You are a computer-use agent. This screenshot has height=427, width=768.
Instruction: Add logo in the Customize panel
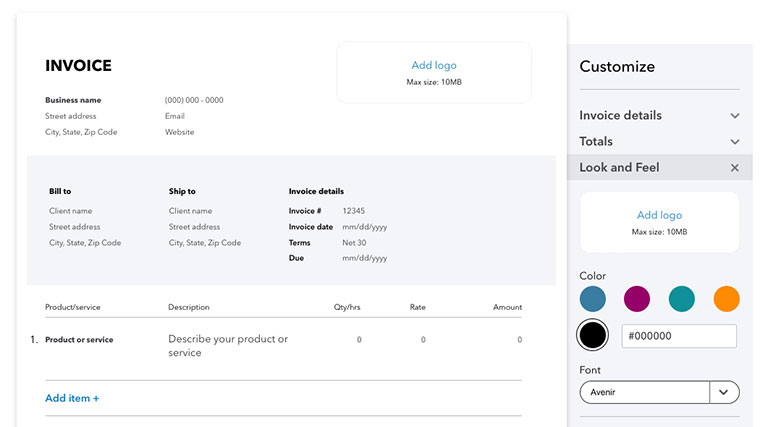click(659, 215)
